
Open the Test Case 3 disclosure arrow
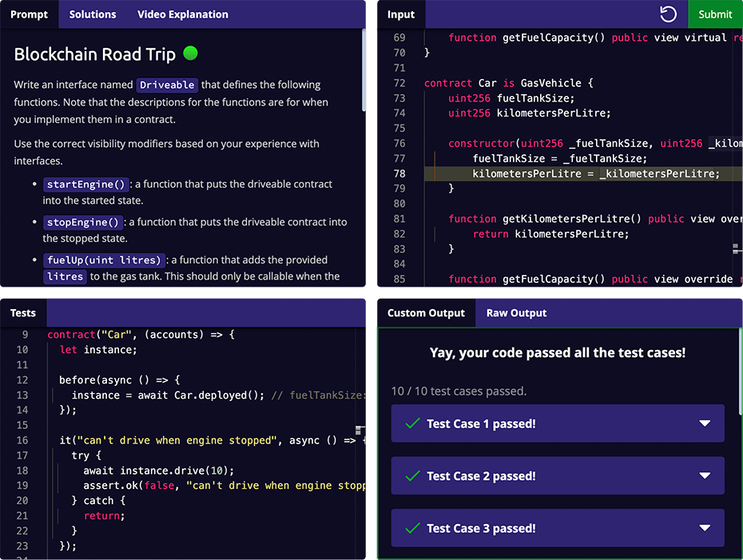704,528
